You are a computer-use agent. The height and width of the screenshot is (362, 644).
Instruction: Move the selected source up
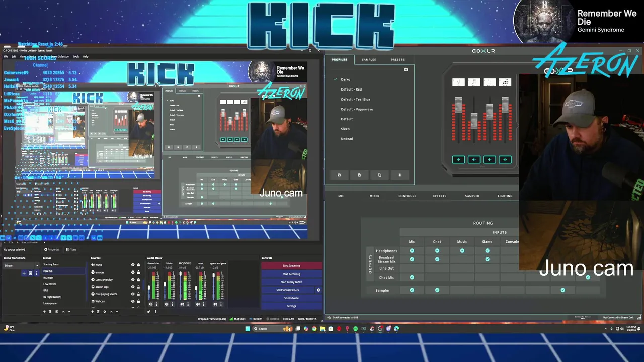click(111, 312)
